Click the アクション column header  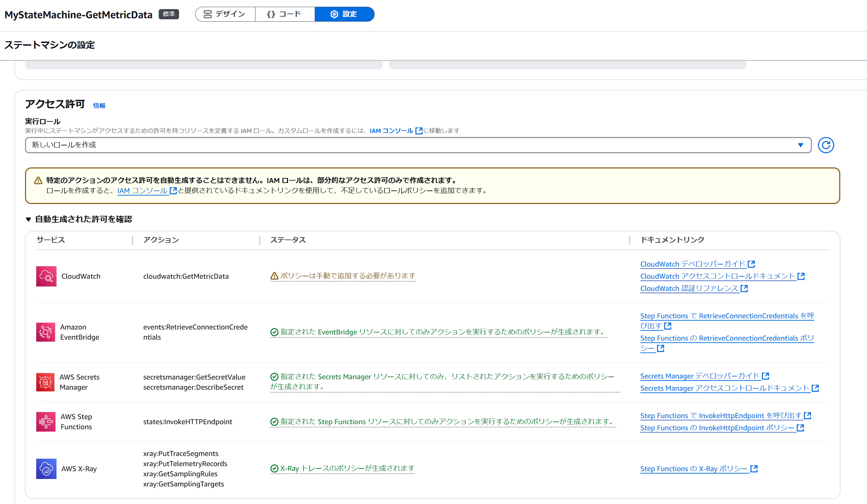(x=161, y=240)
